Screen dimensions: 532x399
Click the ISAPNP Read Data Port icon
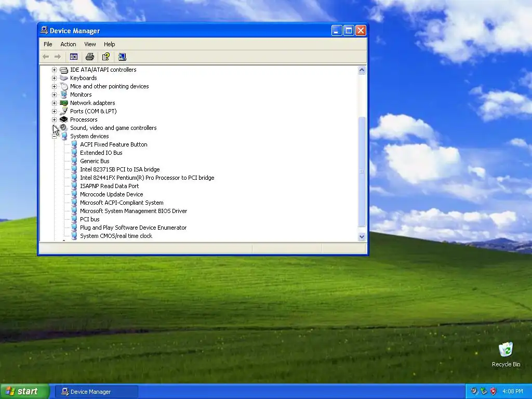point(74,187)
